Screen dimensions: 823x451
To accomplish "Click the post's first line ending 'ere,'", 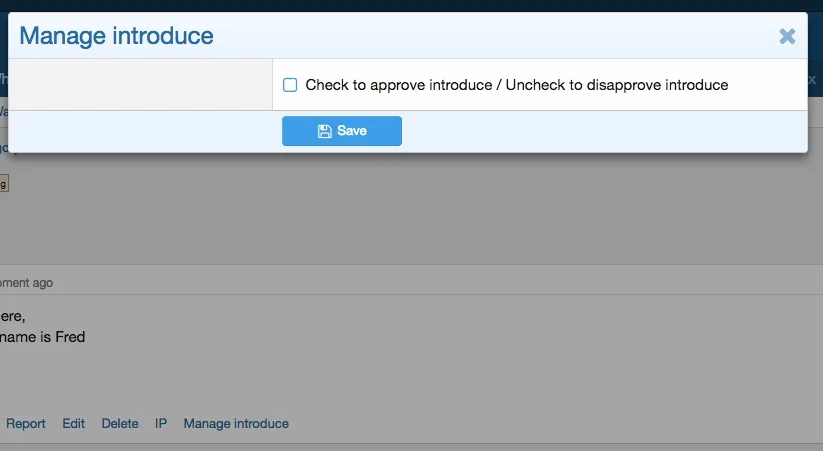I will tap(13, 317).
